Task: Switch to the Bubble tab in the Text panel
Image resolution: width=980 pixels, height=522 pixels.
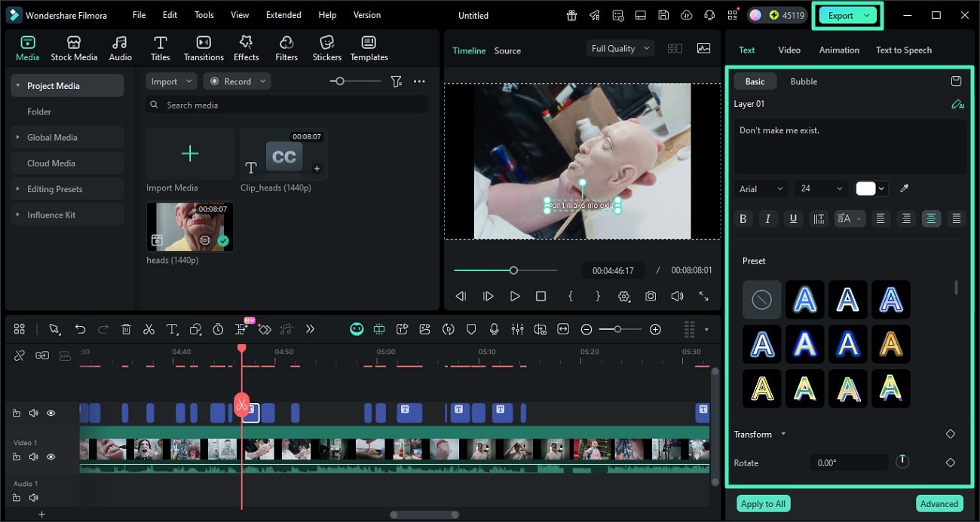Action: (803, 81)
